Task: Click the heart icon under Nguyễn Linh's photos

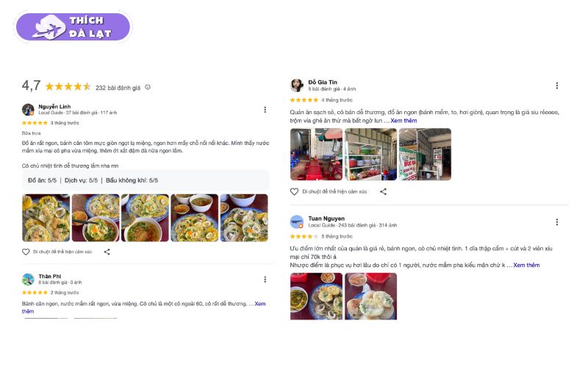Action: [26, 252]
